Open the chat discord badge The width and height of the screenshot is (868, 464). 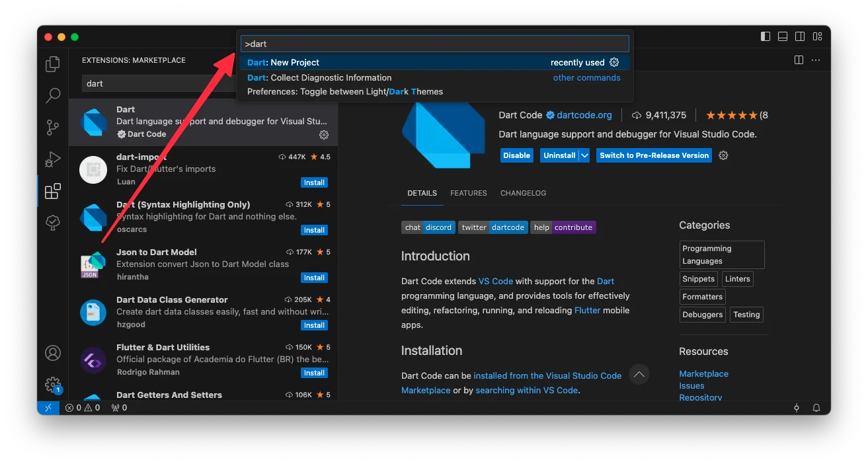(428, 227)
